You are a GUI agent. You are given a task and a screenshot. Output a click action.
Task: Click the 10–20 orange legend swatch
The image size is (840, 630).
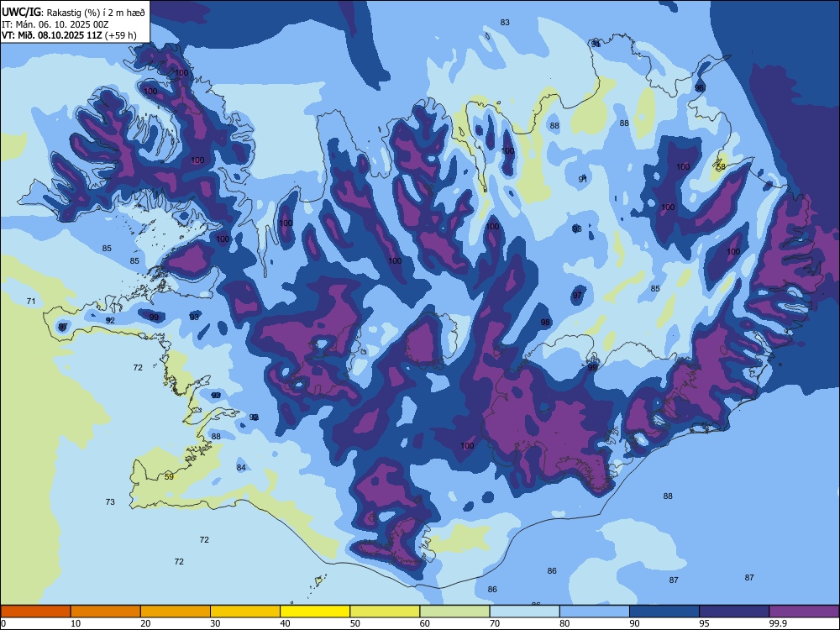(x=106, y=612)
